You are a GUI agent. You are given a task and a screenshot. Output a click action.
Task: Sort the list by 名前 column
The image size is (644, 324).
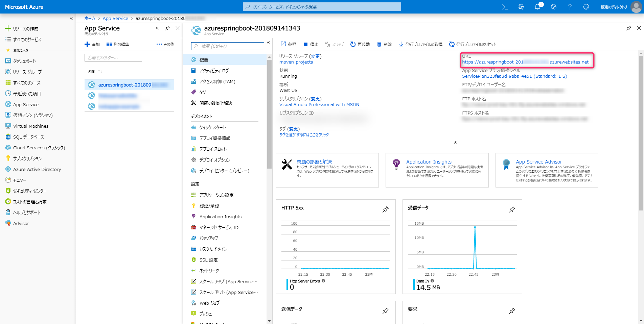point(95,72)
